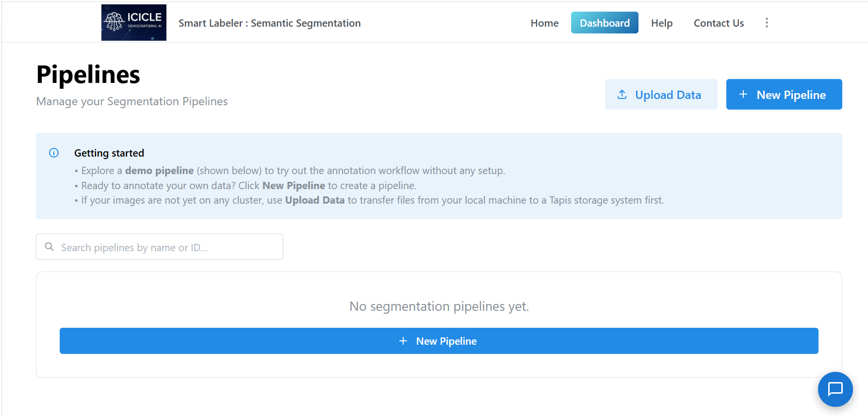
Task: Go to the Home menu item
Action: click(544, 23)
